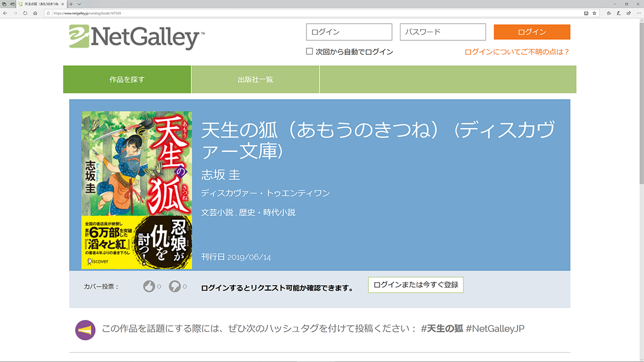Go back with the browser back arrow
This screenshot has width=644, height=362.
pos(5,13)
